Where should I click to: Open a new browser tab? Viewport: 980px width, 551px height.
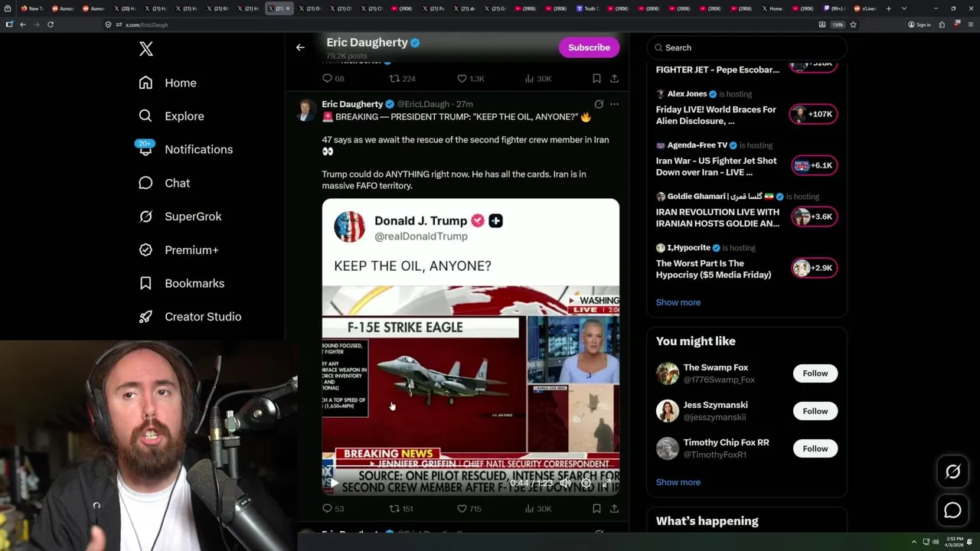888,8
